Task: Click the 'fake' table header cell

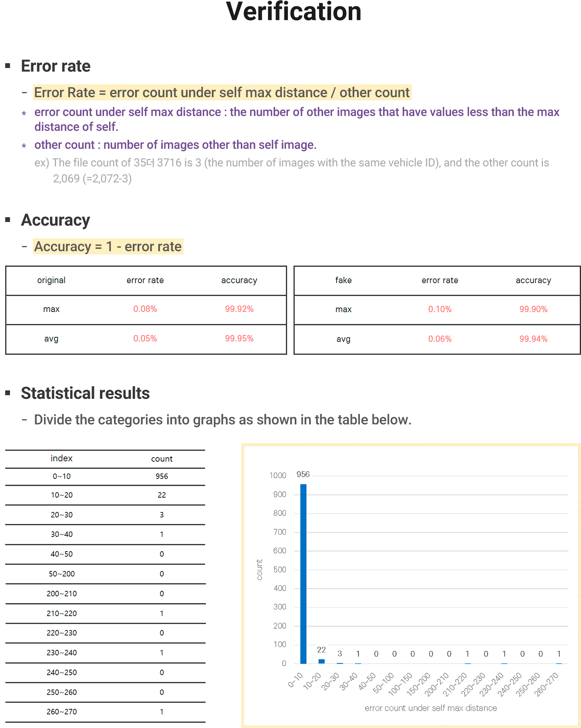Action: coord(343,280)
